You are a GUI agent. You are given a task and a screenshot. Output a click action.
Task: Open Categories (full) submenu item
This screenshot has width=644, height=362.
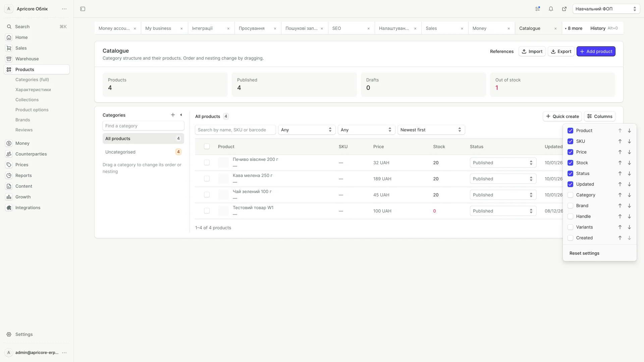click(32, 79)
